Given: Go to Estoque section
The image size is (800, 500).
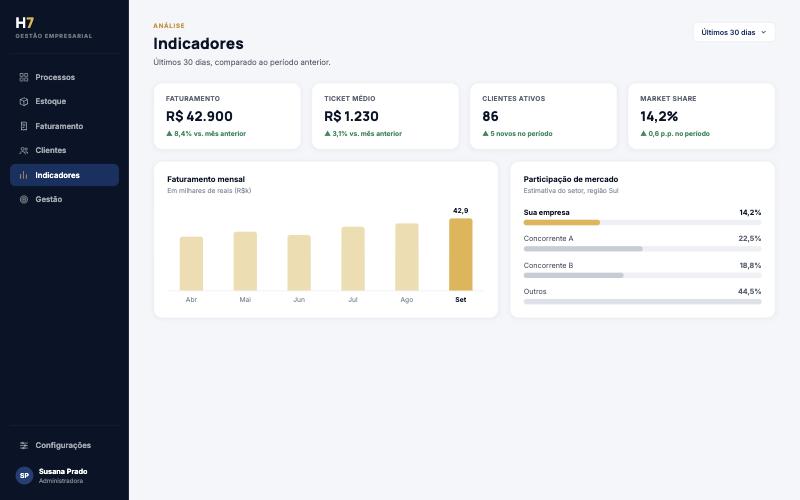Looking at the screenshot, I should (64, 102).
